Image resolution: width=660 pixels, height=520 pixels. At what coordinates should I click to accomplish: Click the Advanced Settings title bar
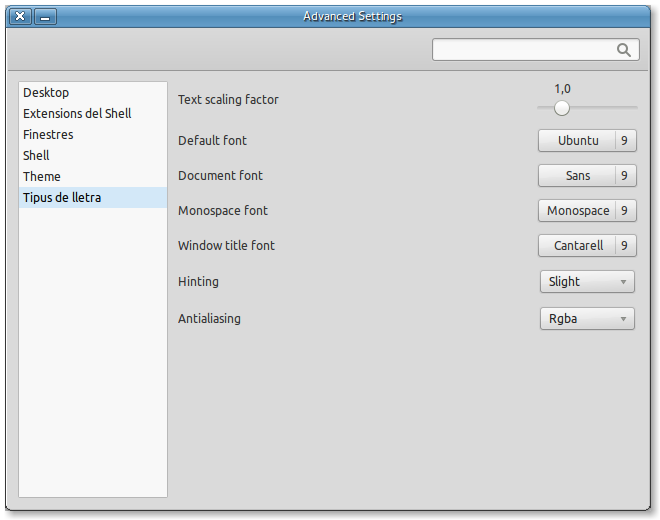pos(352,16)
